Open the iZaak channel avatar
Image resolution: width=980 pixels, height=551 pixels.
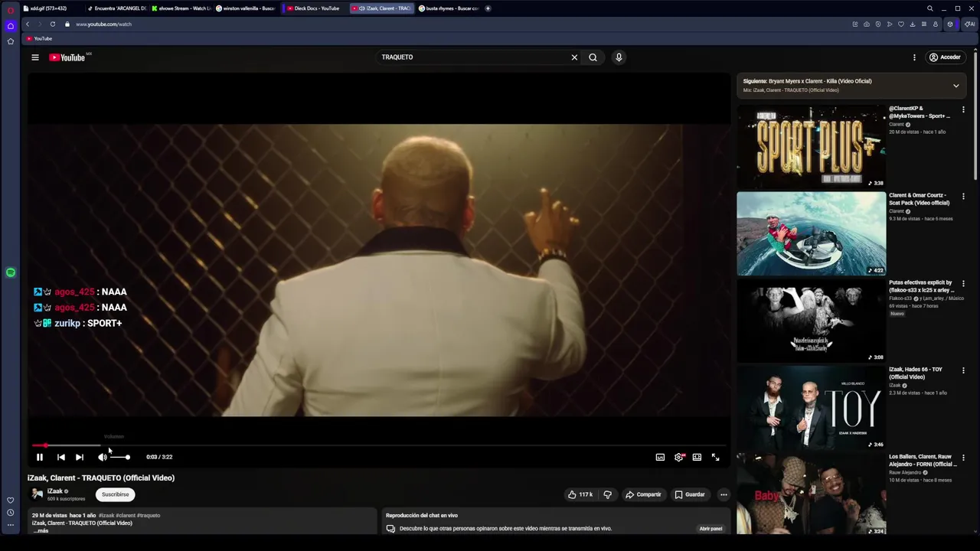click(37, 494)
